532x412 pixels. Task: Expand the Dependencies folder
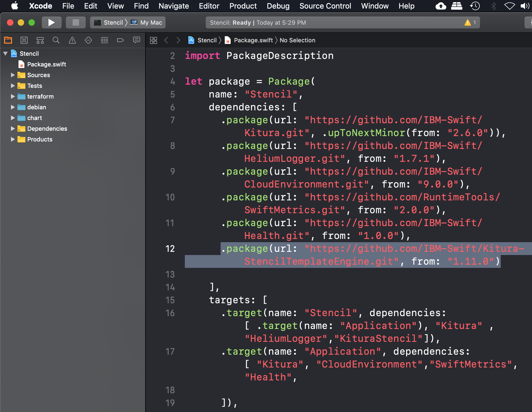[13, 129]
